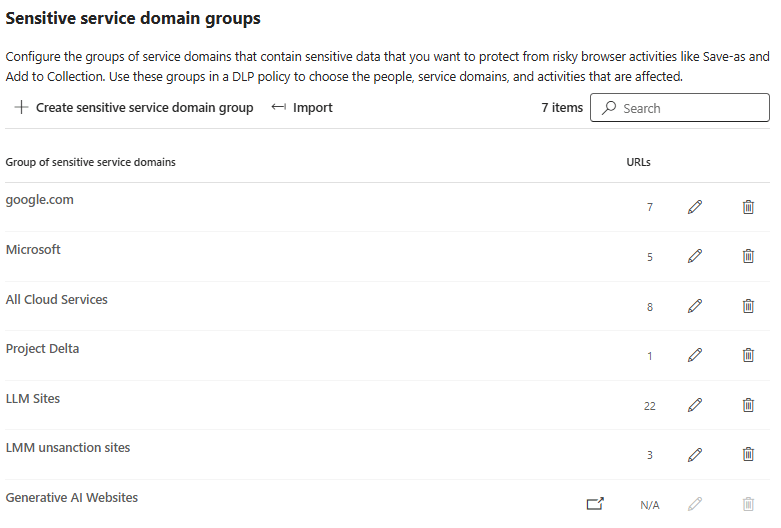The width and height of the screenshot is (781, 528).
Task: Focus the Search input field
Action: (x=690, y=108)
